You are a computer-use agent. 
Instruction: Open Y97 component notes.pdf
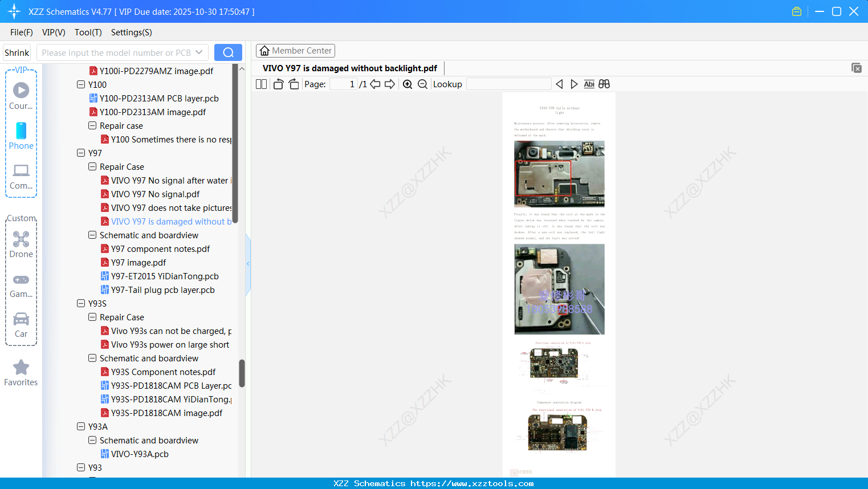click(x=155, y=248)
